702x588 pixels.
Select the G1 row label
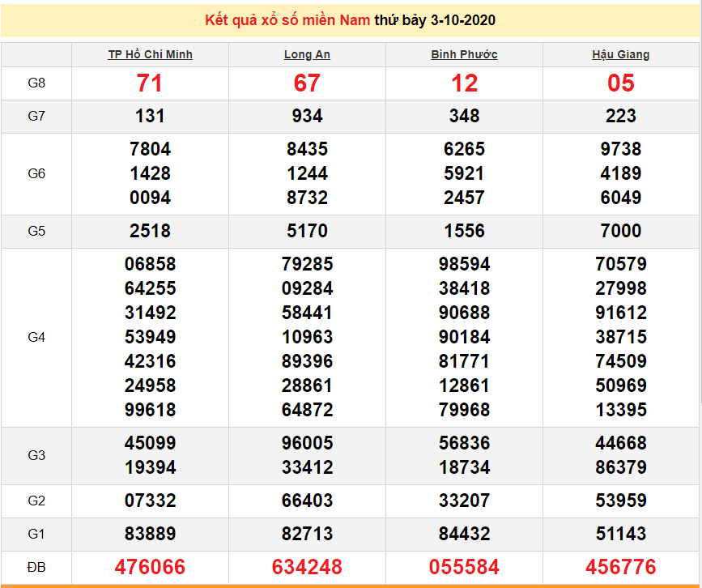[x=36, y=534]
